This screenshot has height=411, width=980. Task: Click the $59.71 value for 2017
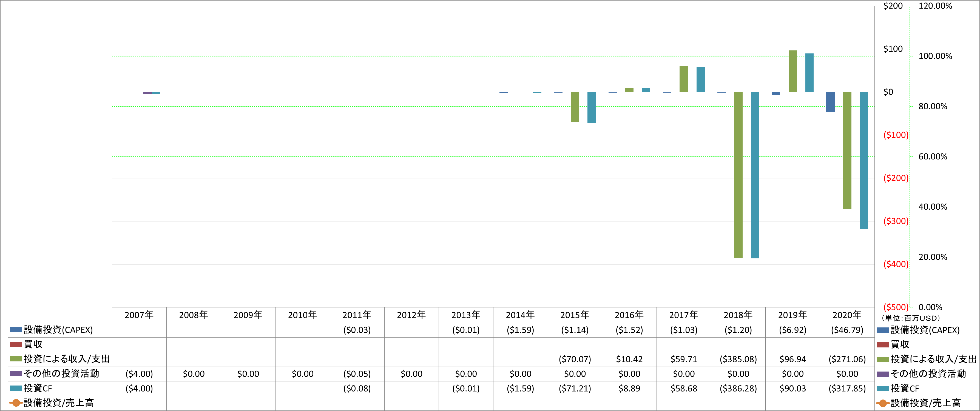point(684,359)
